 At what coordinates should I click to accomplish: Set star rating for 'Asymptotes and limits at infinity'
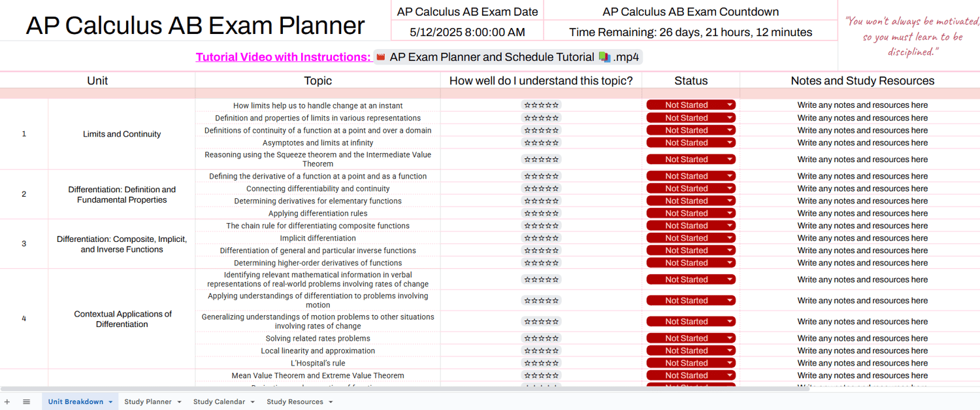[541, 143]
